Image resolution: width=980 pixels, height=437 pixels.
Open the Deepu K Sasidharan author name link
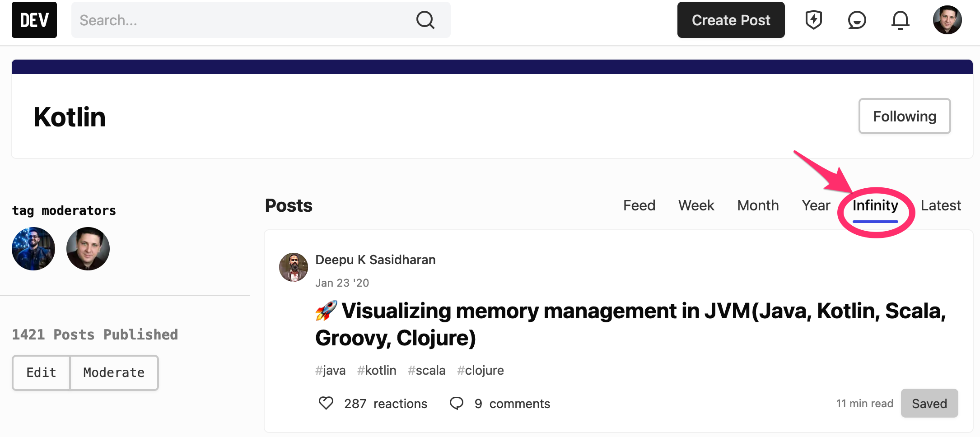(x=375, y=260)
